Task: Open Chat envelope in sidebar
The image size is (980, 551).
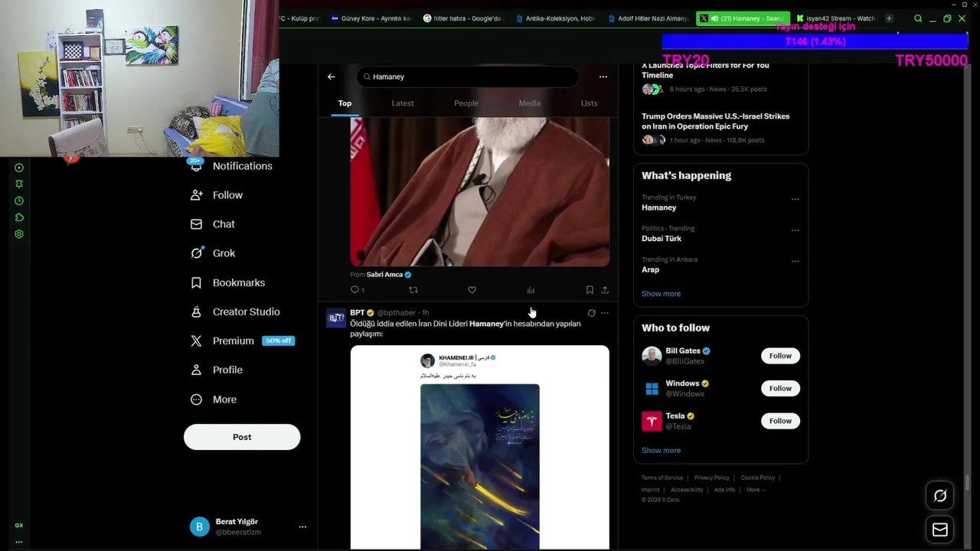Action: 196,224
